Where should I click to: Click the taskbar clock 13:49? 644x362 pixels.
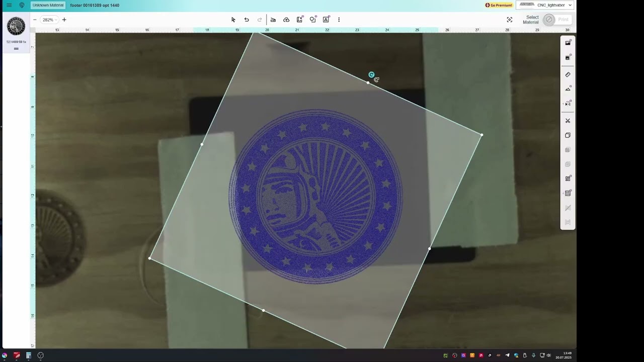(x=563, y=355)
